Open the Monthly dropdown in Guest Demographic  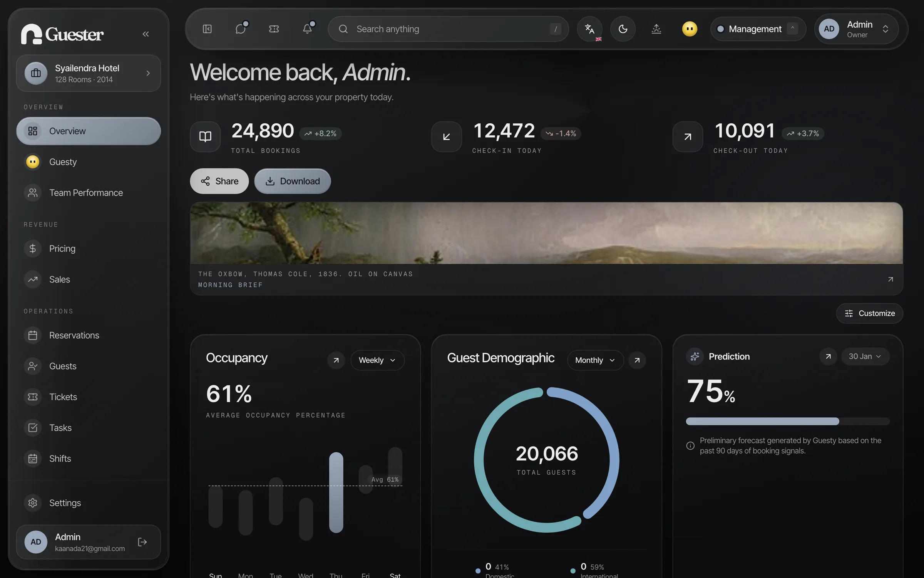[595, 360]
